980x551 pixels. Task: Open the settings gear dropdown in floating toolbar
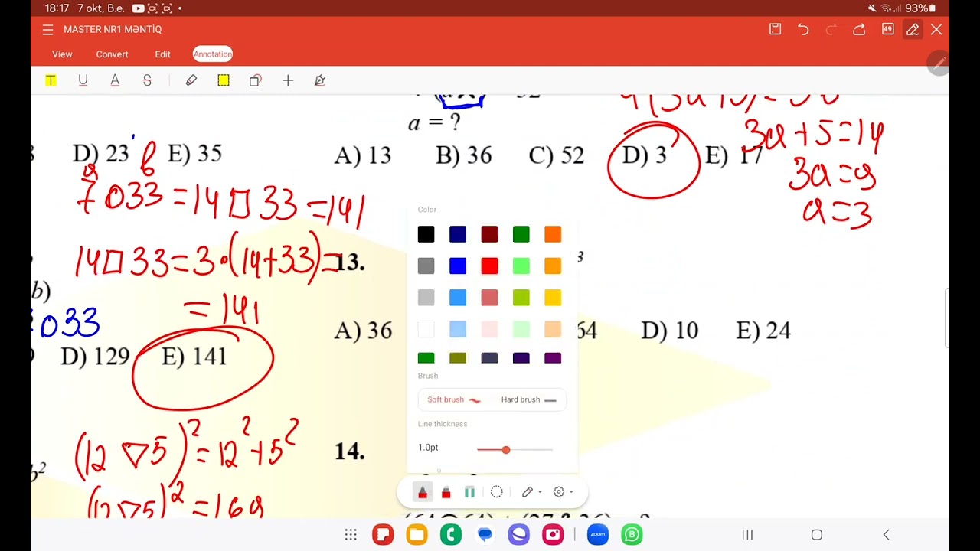pos(563,492)
